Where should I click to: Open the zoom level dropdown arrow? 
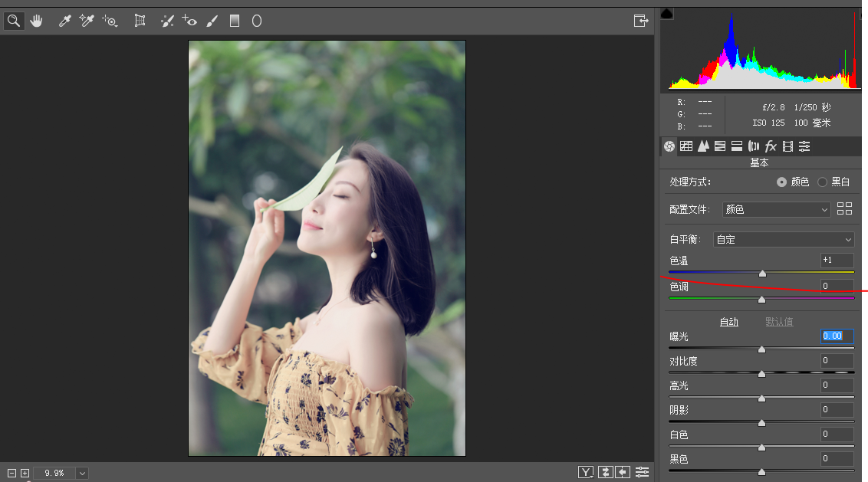pos(82,473)
